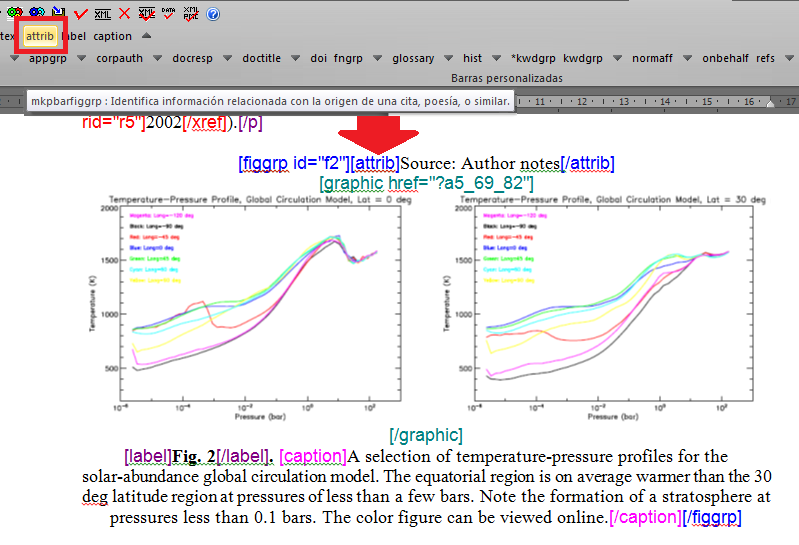The height and width of the screenshot is (545, 799).
Task: Select the normaff toolbar item
Action: (652, 59)
